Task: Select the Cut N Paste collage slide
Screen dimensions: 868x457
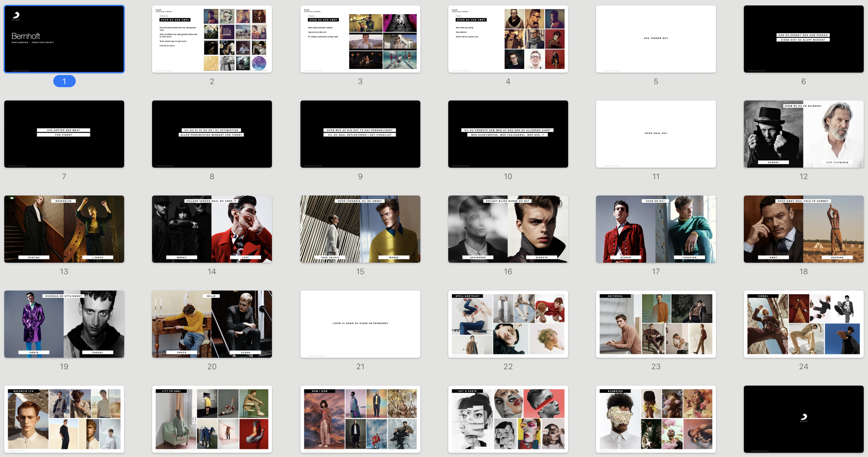Action: point(508,419)
